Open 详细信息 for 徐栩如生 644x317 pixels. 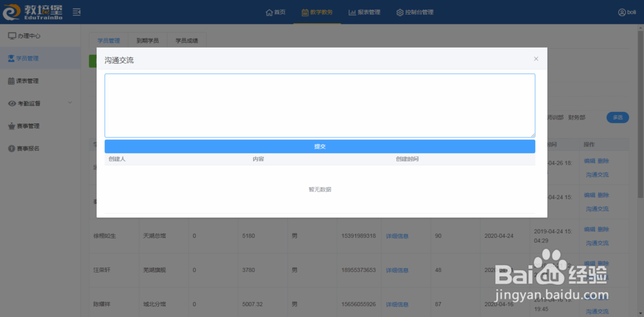[x=397, y=236]
